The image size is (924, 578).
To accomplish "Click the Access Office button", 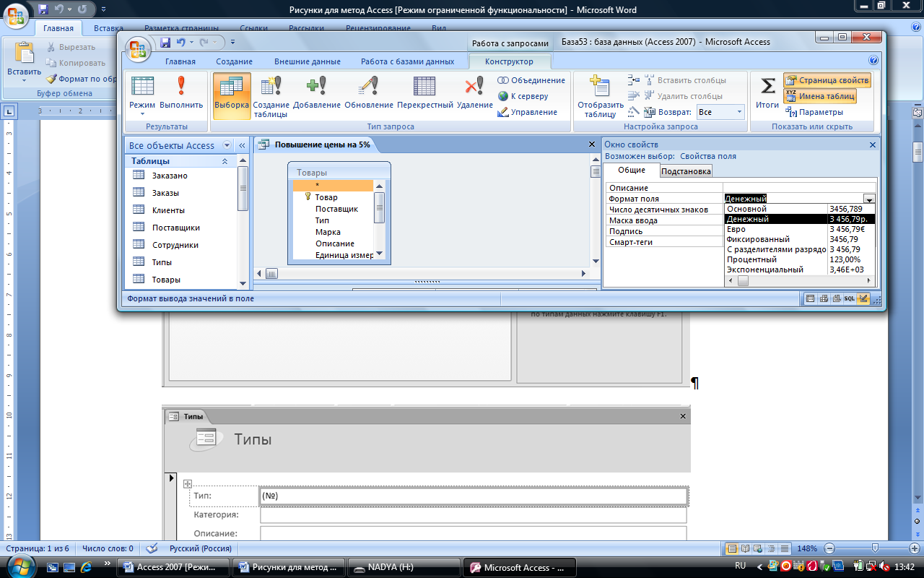I will click(138, 48).
